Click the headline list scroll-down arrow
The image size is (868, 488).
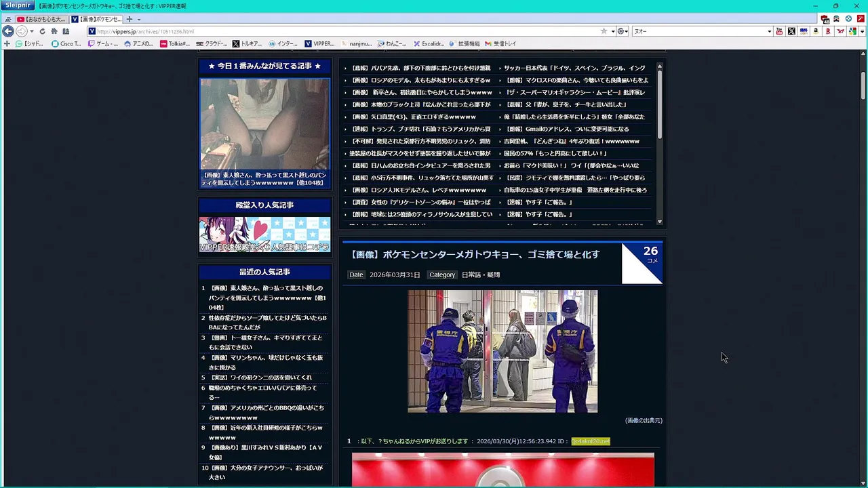(659, 222)
